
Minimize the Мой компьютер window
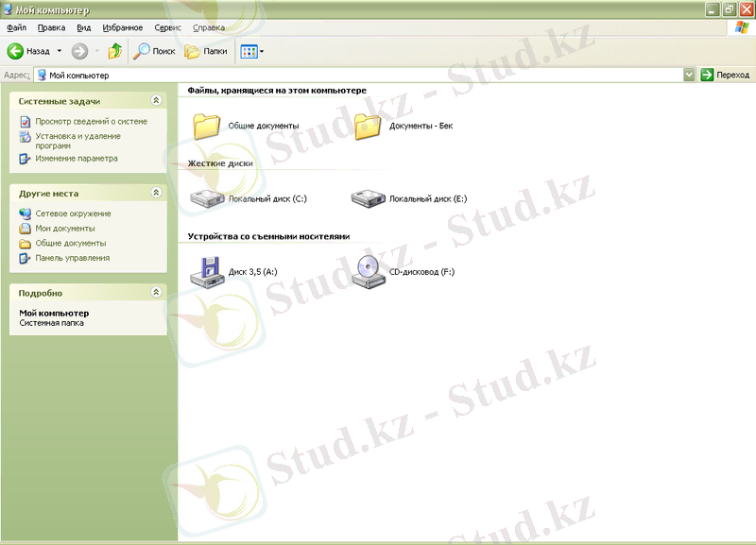pos(713,9)
